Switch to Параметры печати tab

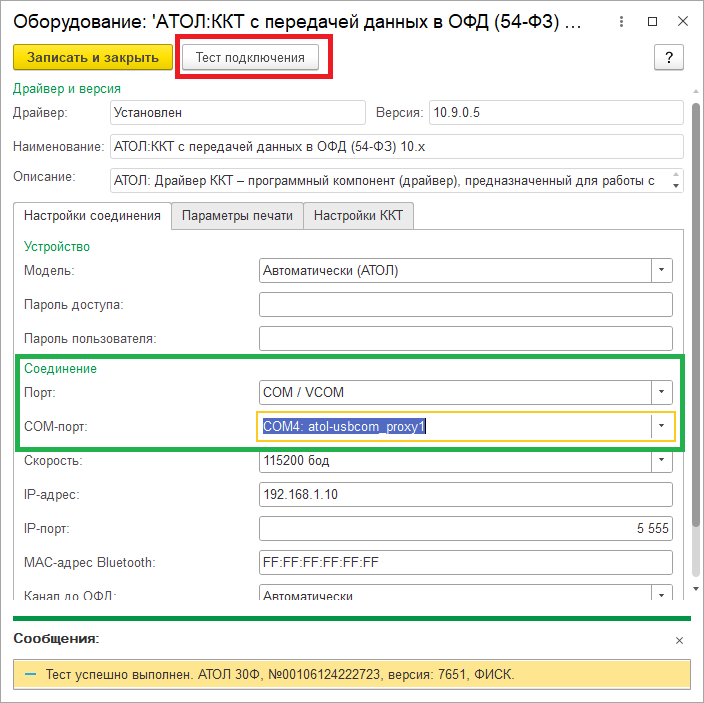click(237, 216)
